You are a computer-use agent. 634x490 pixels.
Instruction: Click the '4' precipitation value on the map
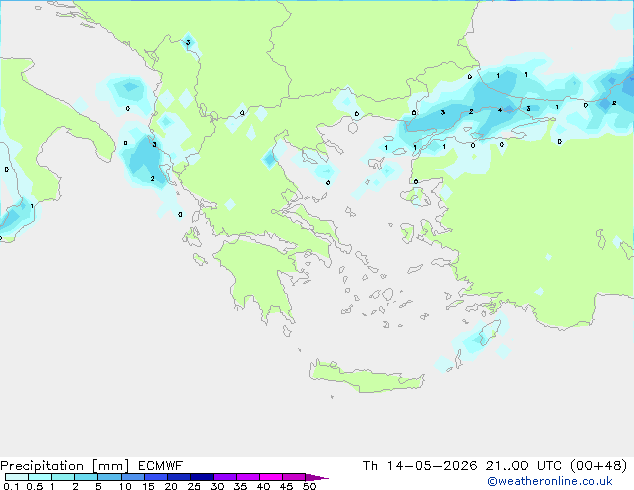500,110
